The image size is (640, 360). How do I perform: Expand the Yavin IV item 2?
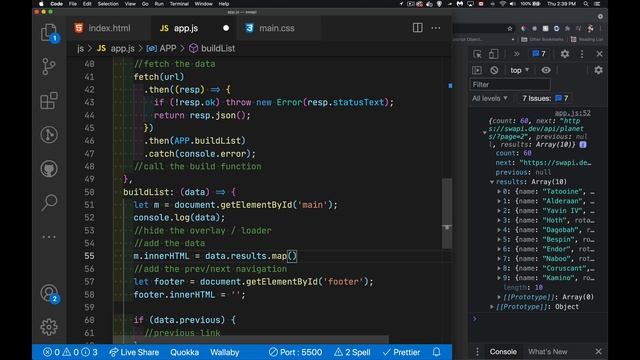tap(499, 211)
